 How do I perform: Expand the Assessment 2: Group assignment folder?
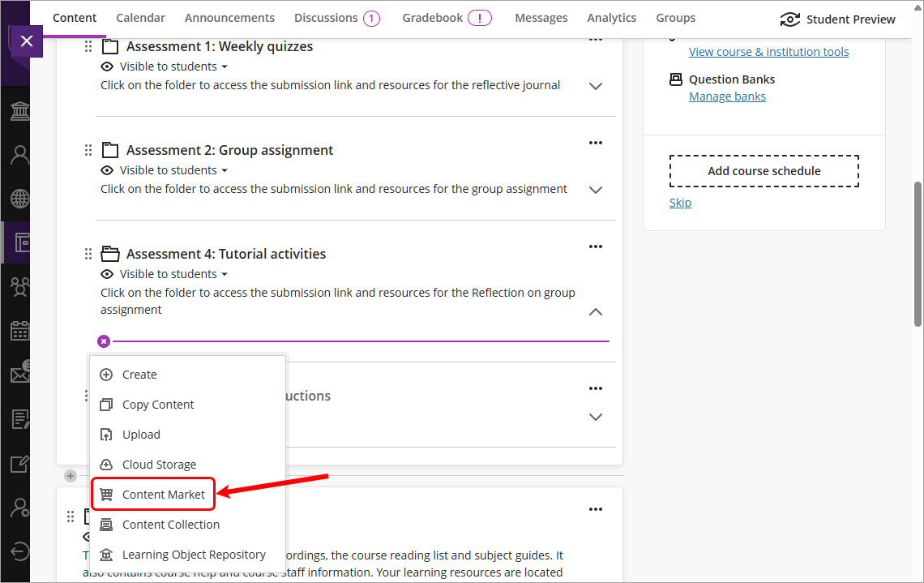596,190
